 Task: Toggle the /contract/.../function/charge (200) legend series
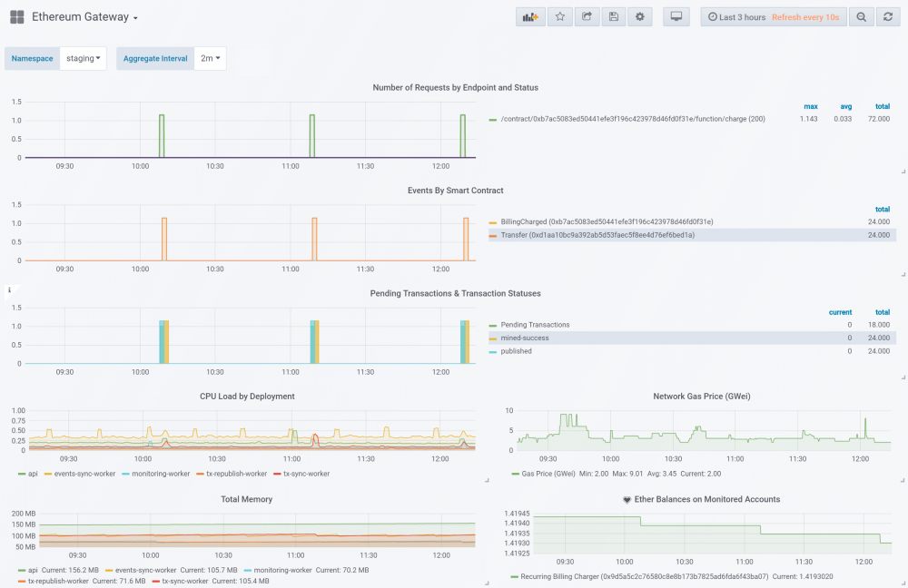click(x=633, y=119)
